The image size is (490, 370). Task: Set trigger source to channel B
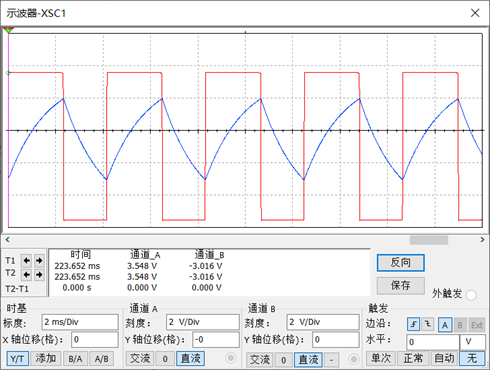pyautogui.click(x=460, y=325)
